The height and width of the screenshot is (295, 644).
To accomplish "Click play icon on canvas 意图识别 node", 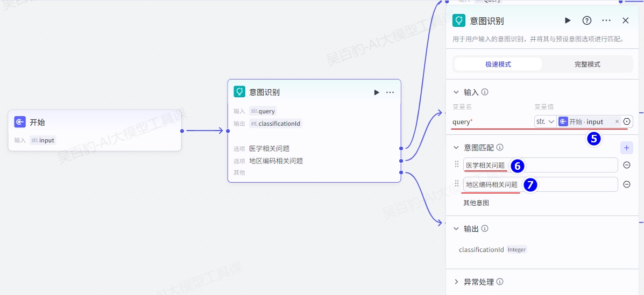I will 377,92.
